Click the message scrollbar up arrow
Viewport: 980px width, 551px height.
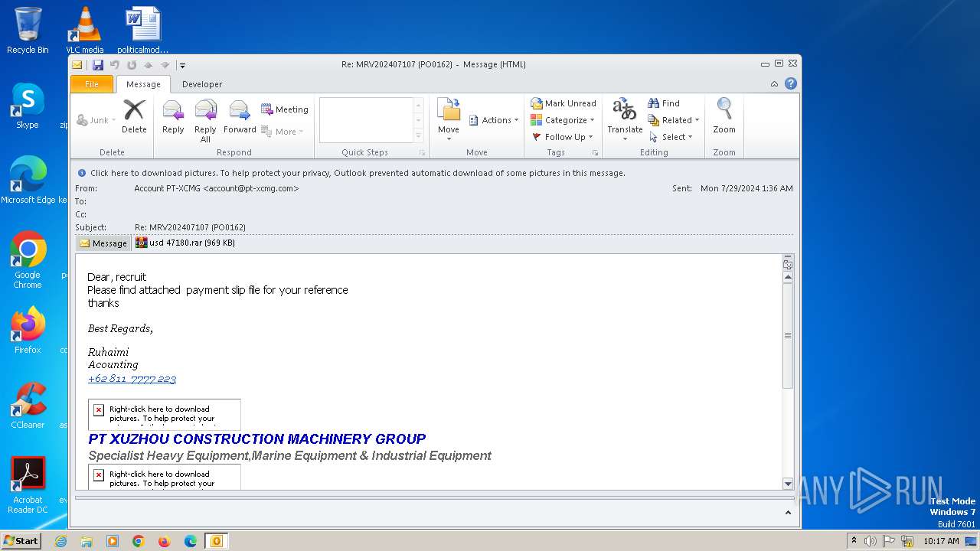pyautogui.click(x=788, y=278)
